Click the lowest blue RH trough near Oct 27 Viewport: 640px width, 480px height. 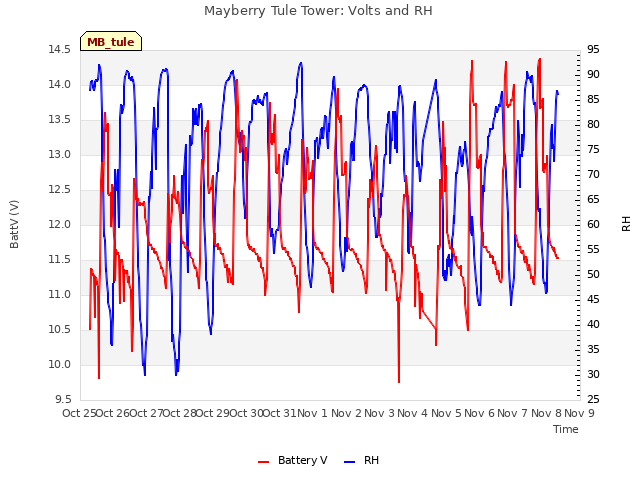[x=145, y=374]
